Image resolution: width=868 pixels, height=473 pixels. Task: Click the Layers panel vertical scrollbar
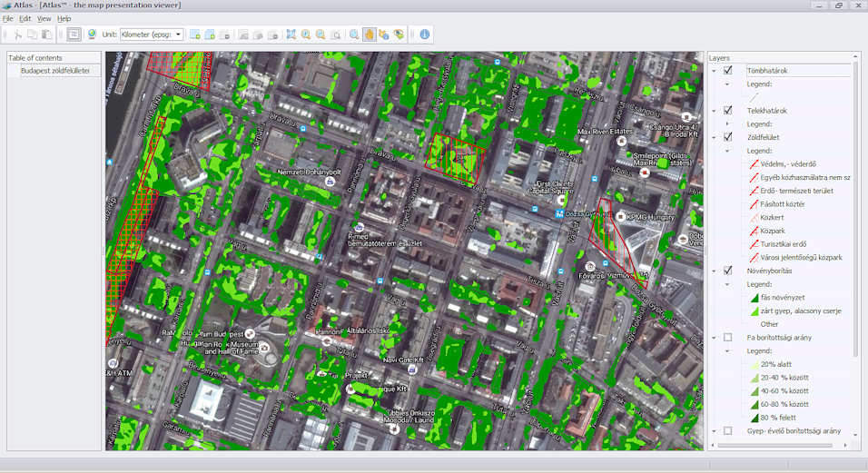pos(856,211)
